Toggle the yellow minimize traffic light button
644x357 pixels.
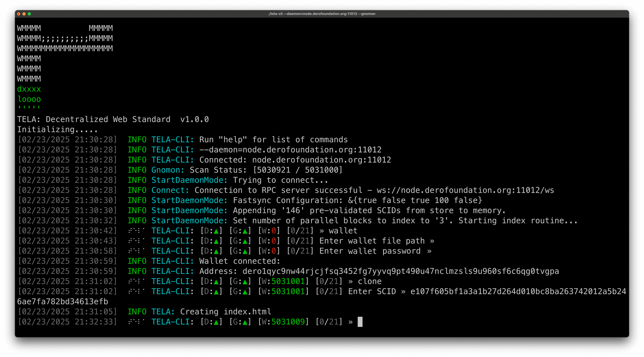click(x=24, y=14)
